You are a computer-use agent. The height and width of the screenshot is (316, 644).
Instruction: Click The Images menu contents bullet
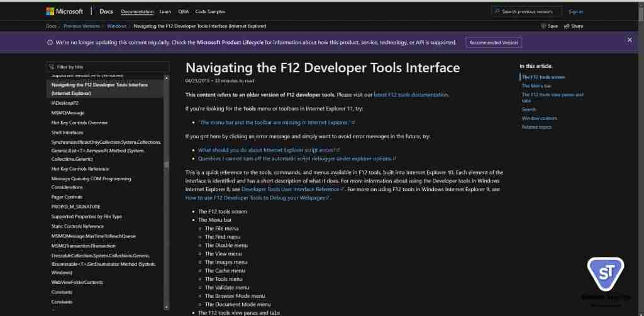point(226,262)
